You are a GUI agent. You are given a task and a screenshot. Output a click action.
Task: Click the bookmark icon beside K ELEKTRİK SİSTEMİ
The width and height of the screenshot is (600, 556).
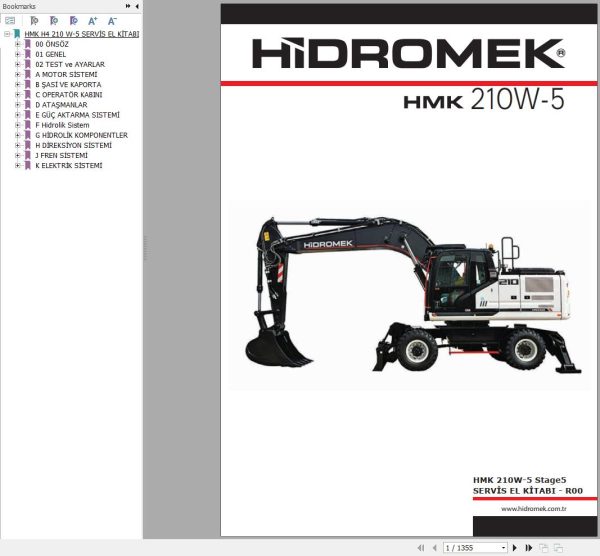(x=28, y=165)
